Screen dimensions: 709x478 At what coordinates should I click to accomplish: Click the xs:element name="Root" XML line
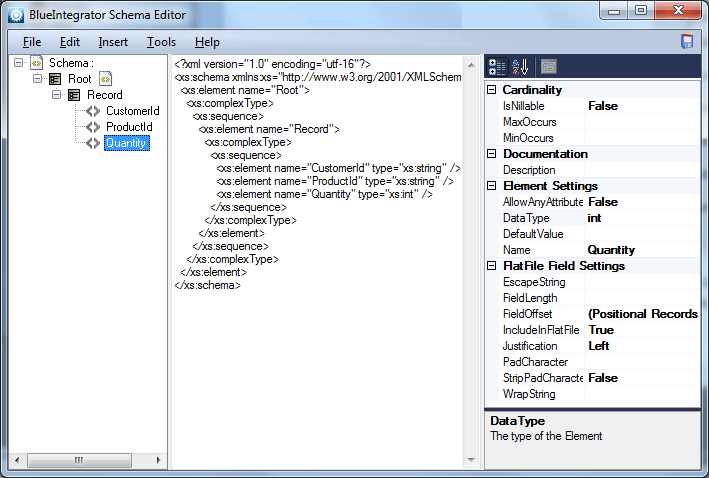coord(245,90)
